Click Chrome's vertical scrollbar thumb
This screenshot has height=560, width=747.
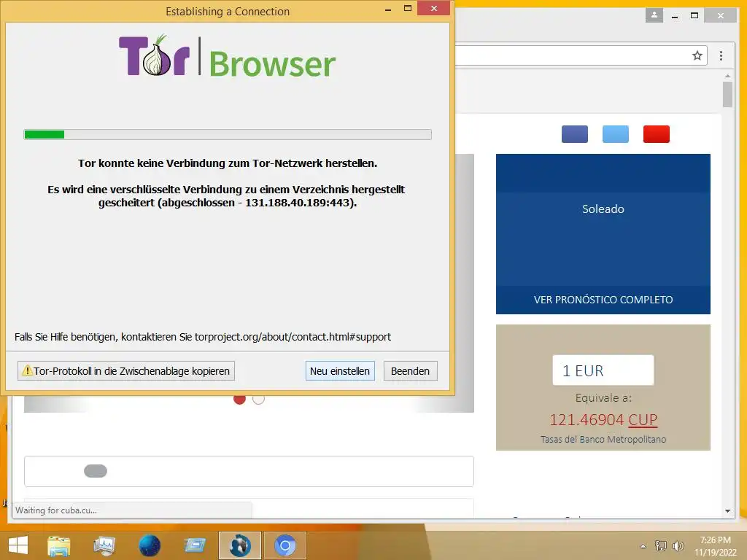tap(727, 94)
